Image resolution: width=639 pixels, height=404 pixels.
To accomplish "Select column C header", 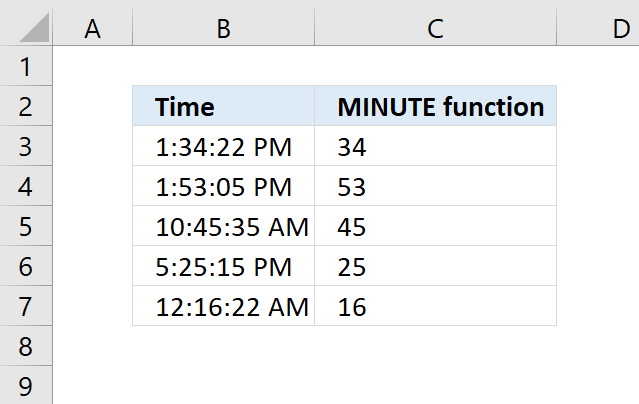I will coord(435,27).
